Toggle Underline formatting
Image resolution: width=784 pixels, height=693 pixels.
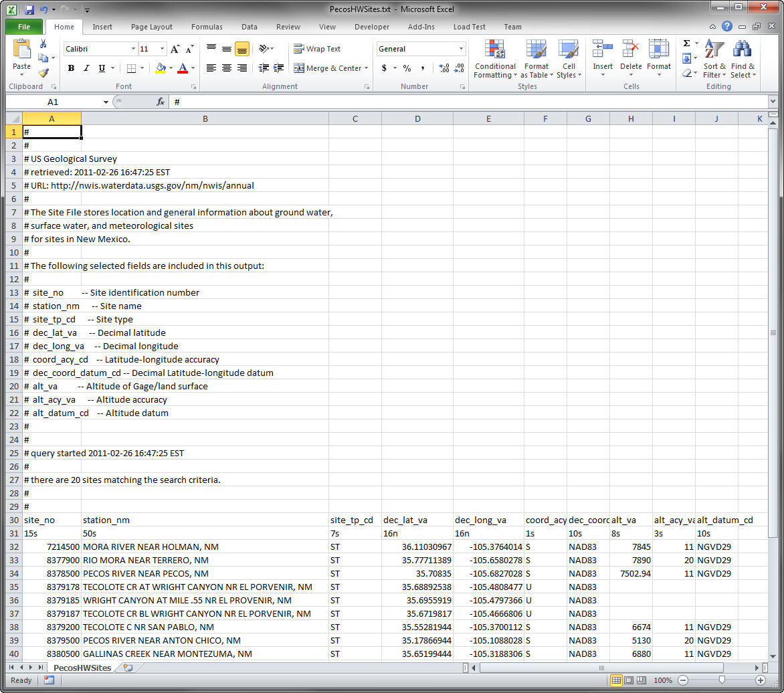click(x=102, y=68)
